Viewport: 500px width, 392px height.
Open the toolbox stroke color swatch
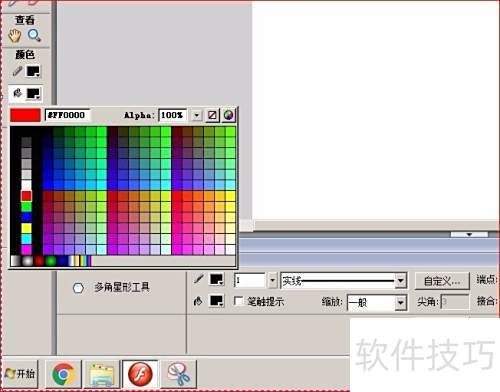pyautogui.click(x=33, y=71)
